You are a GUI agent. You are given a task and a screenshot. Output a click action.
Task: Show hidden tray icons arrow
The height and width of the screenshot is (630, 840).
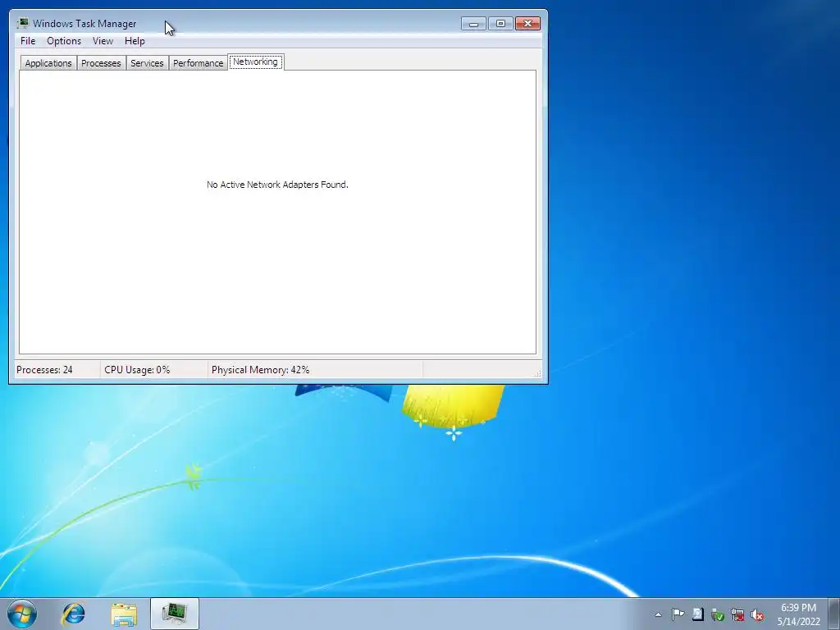pos(658,614)
